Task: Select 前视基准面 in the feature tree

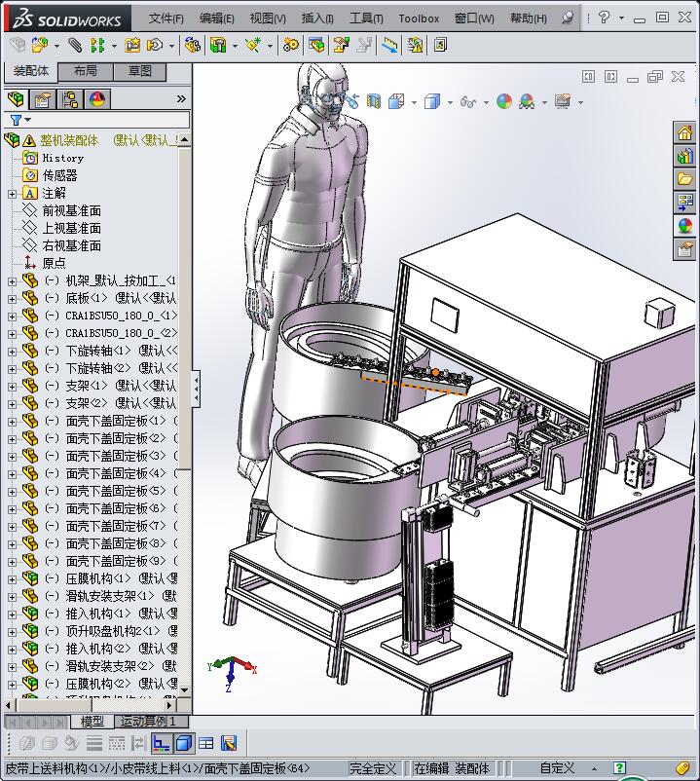Action: (x=71, y=210)
